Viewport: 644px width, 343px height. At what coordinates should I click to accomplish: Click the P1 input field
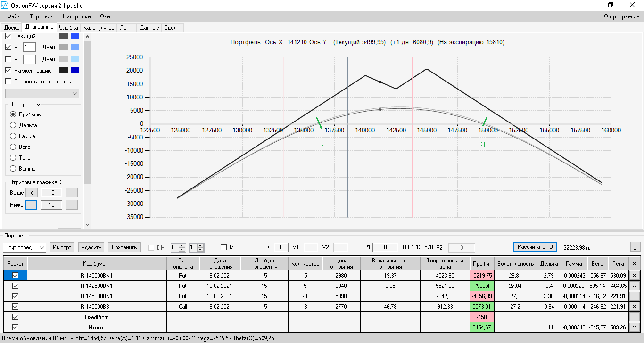click(385, 247)
